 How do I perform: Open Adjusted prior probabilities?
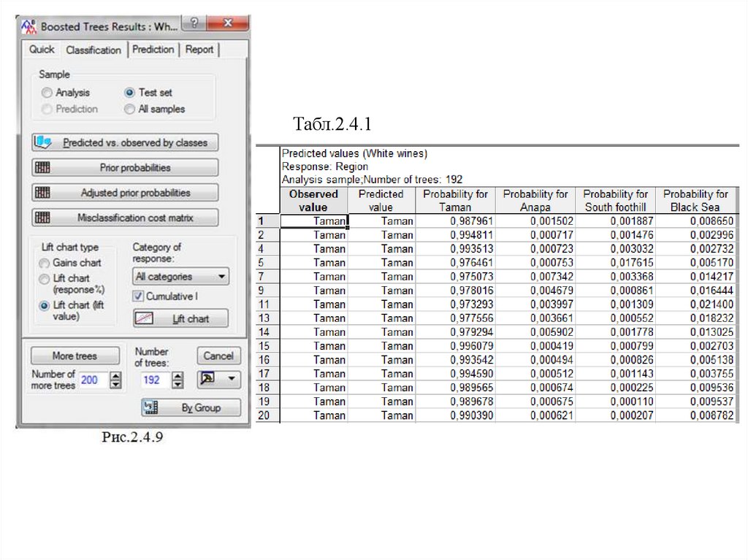coord(125,193)
